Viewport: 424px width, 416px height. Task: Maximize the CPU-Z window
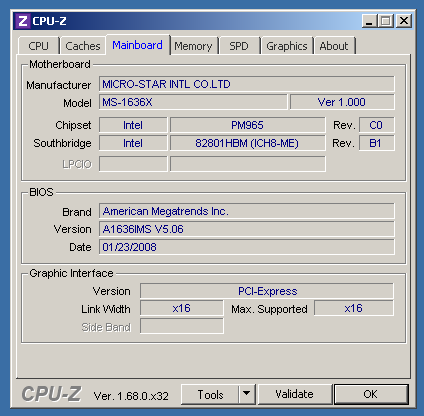[x=386, y=21]
